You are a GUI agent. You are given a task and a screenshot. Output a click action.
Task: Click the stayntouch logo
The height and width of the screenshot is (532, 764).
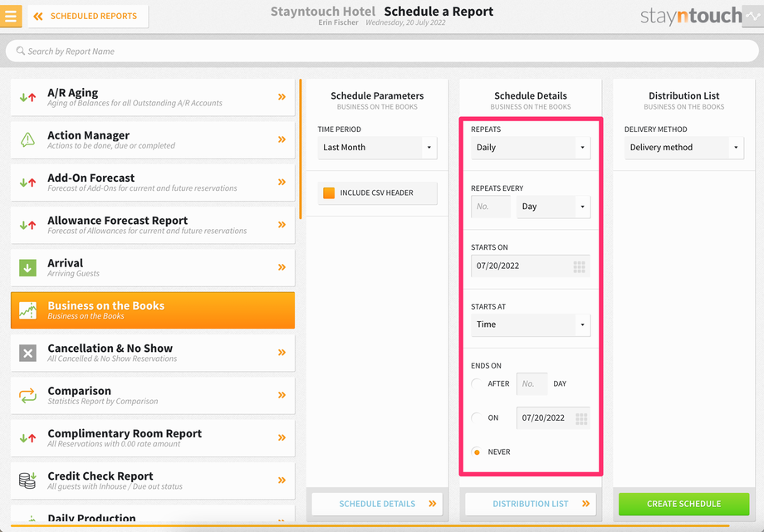click(x=690, y=16)
